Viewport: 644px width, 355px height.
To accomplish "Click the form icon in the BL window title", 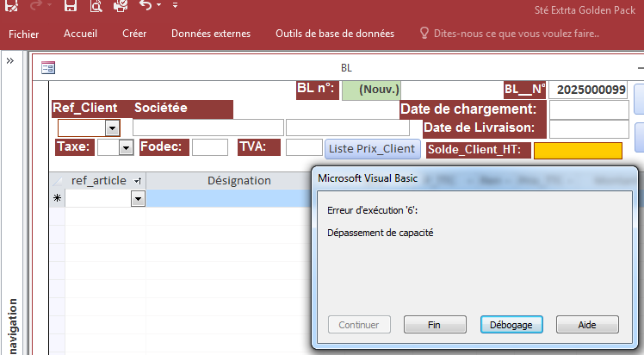I will click(48, 67).
